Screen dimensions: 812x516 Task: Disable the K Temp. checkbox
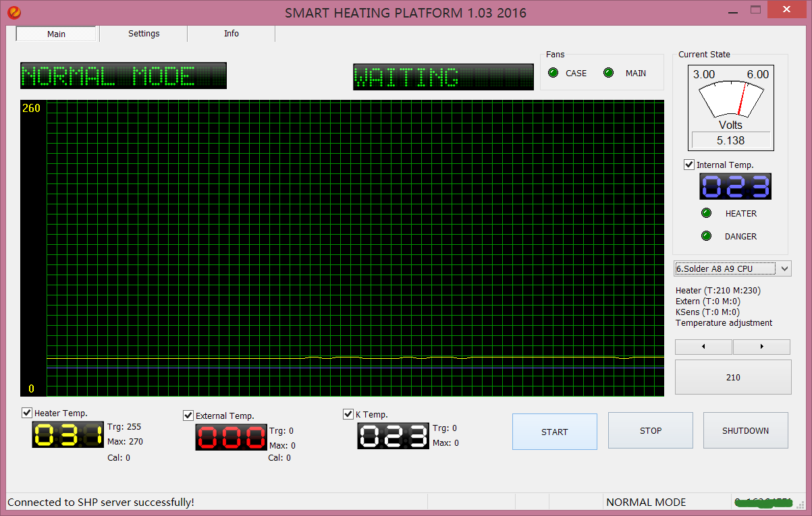[x=349, y=414]
